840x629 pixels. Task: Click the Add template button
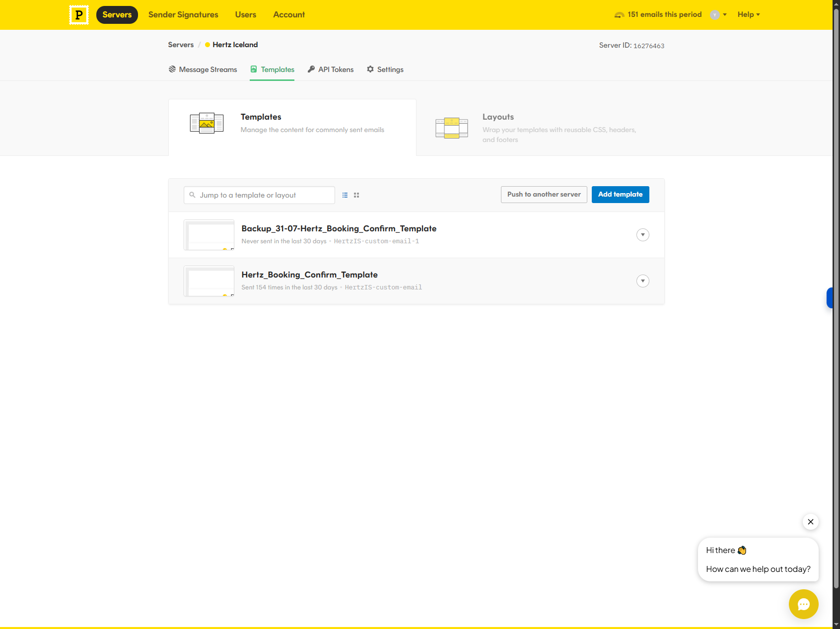620,195
